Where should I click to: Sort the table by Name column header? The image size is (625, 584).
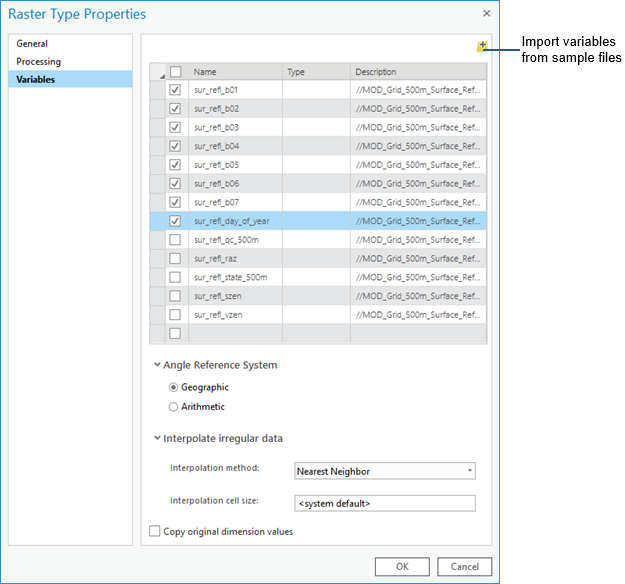234,72
